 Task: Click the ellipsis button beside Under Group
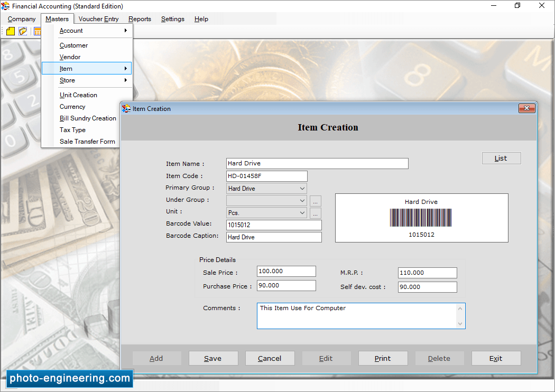[x=316, y=201]
